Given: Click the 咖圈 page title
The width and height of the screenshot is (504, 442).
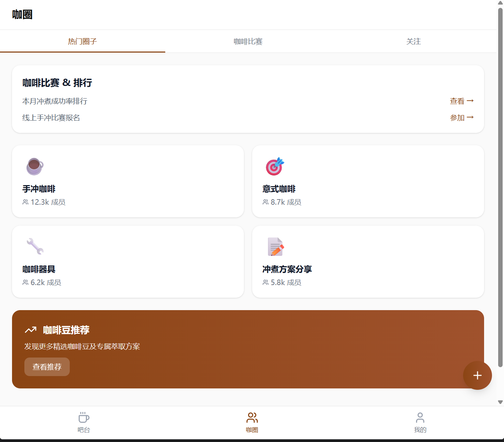Looking at the screenshot, I should point(22,15).
